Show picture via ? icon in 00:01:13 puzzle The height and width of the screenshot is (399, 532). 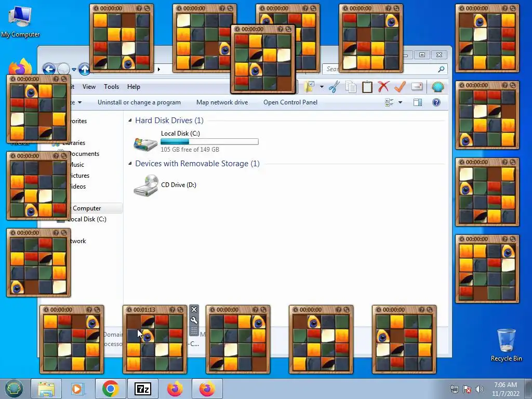coord(172,310)
